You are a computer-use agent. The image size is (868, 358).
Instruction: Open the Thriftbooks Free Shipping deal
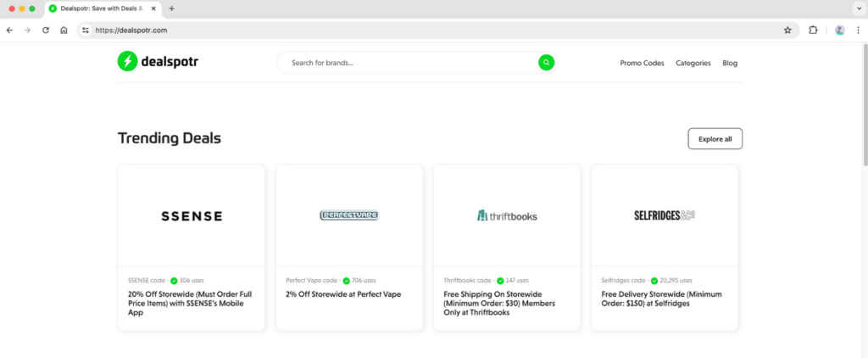pos(499,304)
